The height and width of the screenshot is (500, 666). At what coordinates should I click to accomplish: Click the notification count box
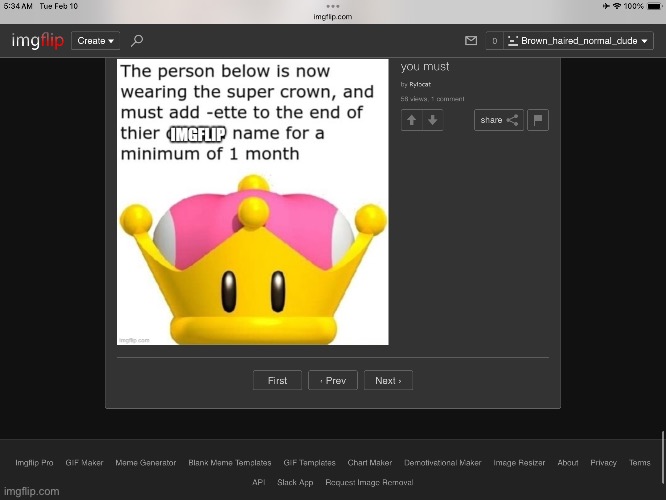[x=494, y=41]
